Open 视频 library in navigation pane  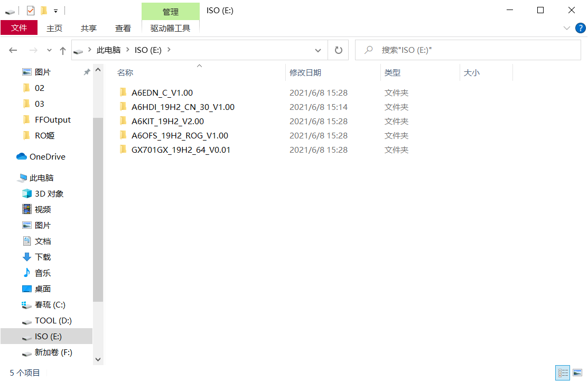pyautogui.click(x=42, y=209)
